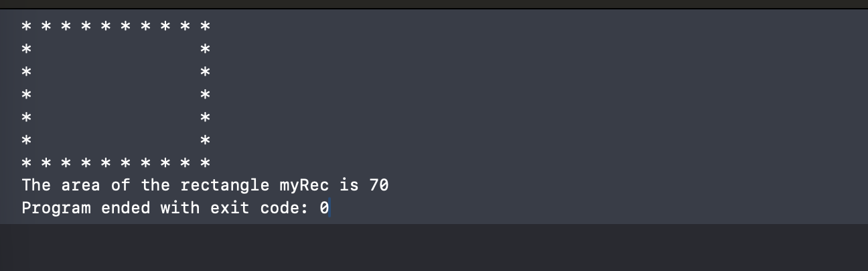Image resolution: width=868 pixels, height=271 pixels.
Task: Click the line reporting the rectangle area
Action: (x=205, y=185)
